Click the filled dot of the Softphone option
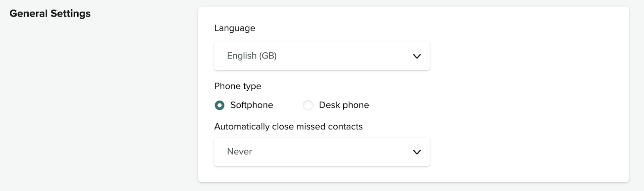 [x=219, y=105]
